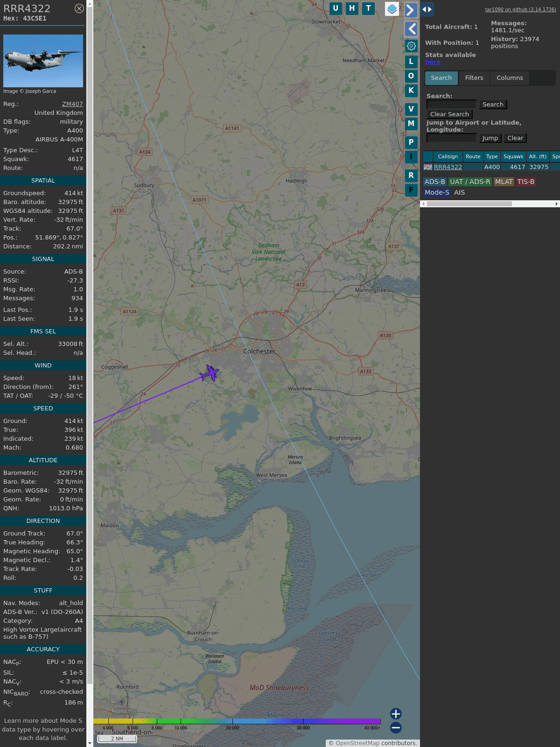Click the TIS-B legend label
Image resolution: width=560 pixels, height=747 pixels.
pos(526,182)
